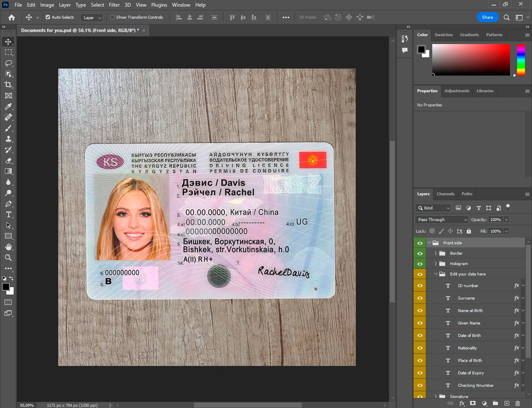Expand the Border layer group
532x408 pixels.
436,253
